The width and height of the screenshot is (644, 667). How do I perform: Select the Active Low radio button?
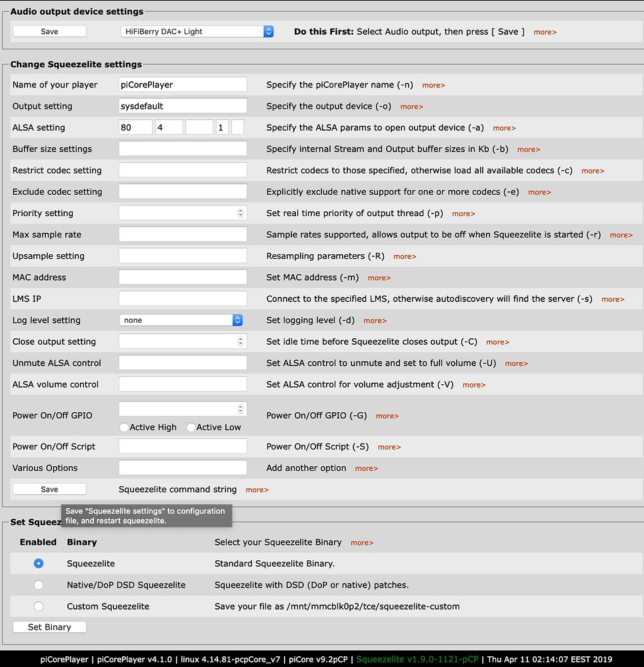pos(191,427)
